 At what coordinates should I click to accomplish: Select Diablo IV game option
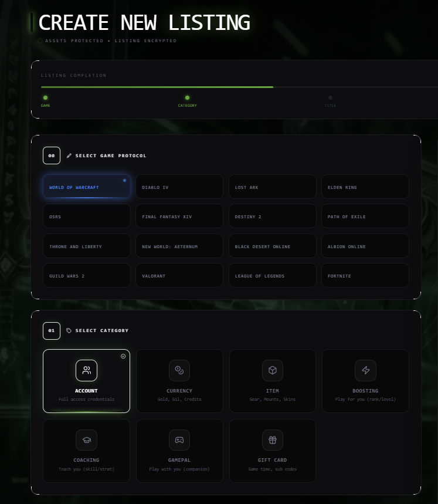(x=179, y=187)
